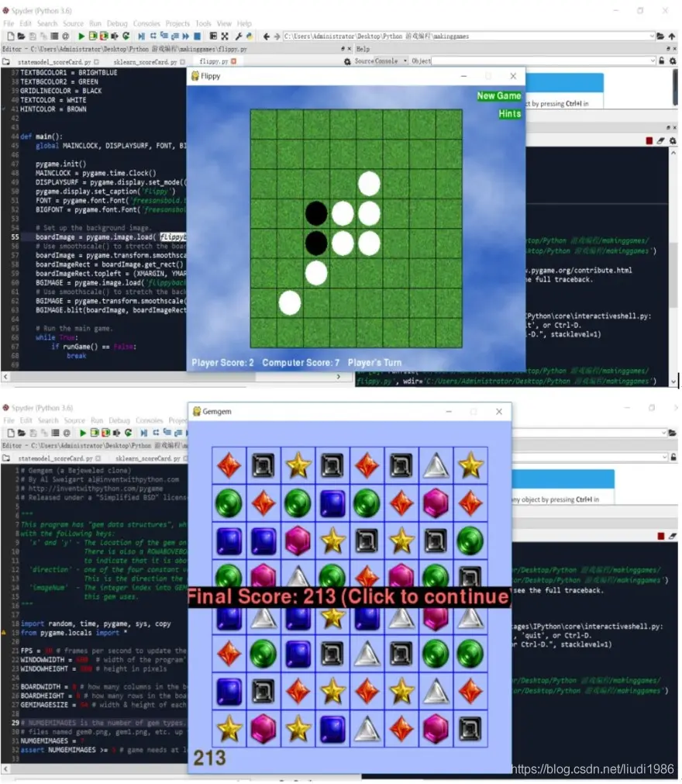Click Editor options gear next to flippy.py tab row

[347, 61]
